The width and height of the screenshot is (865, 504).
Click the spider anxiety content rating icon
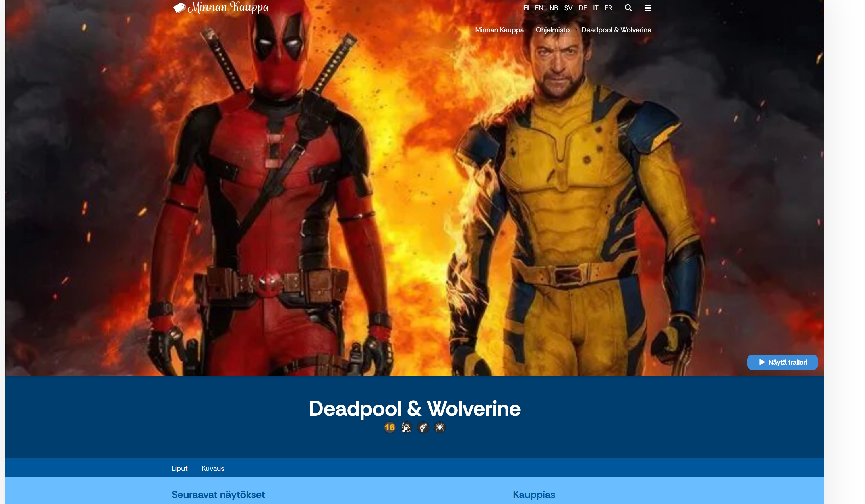pyautogui.click(x=440, y=428)
